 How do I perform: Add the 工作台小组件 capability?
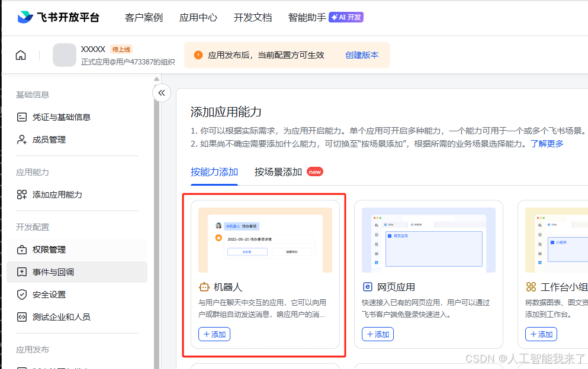[x=541, y=334]
